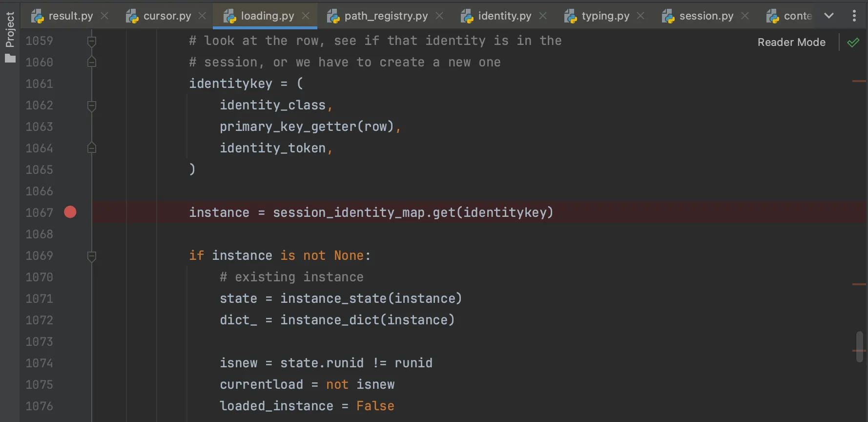Click the 'False' value on line 1076
Image resolution: width=868 pixels, height=422 pixels.
(375, 406)
